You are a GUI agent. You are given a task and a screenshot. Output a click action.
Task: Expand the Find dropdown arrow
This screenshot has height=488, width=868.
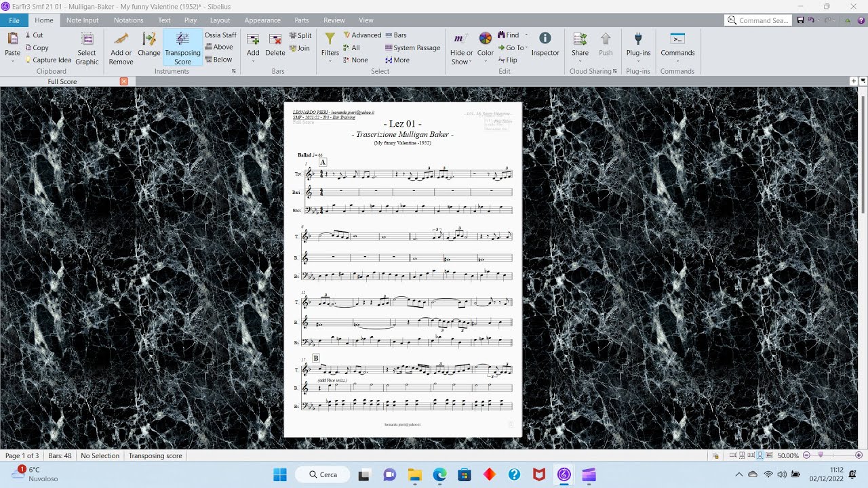pyautogui.click(x=526, y=35)
